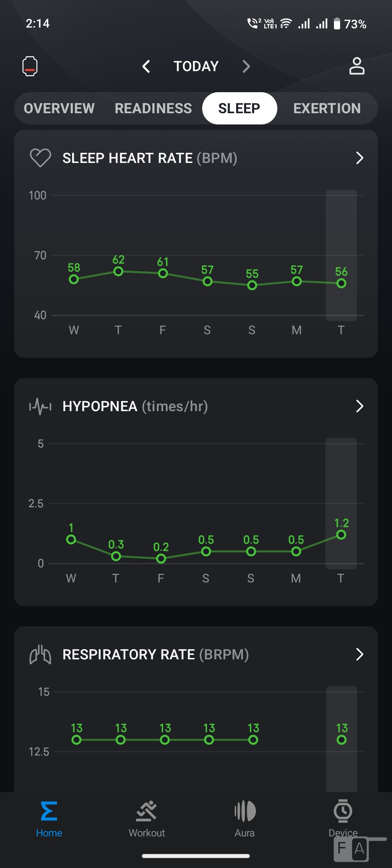Switch to the Readiness tab
392x868 pixels.
coord(153,108)
